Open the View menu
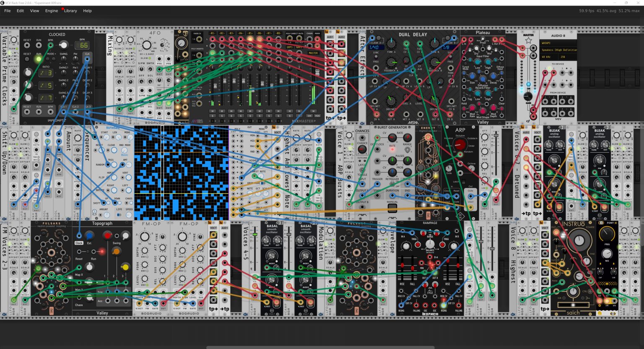The height and width of the screenshot is (349, 644). pos(34,11)
